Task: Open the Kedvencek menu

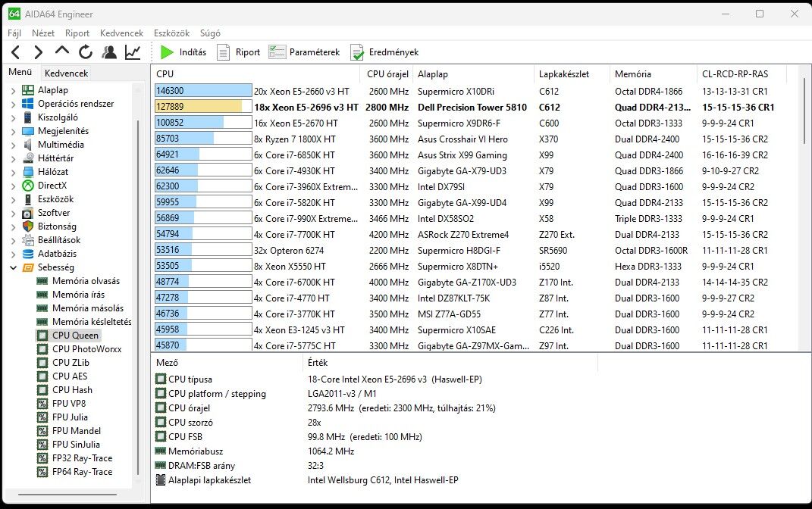Action: click(122, 33)
